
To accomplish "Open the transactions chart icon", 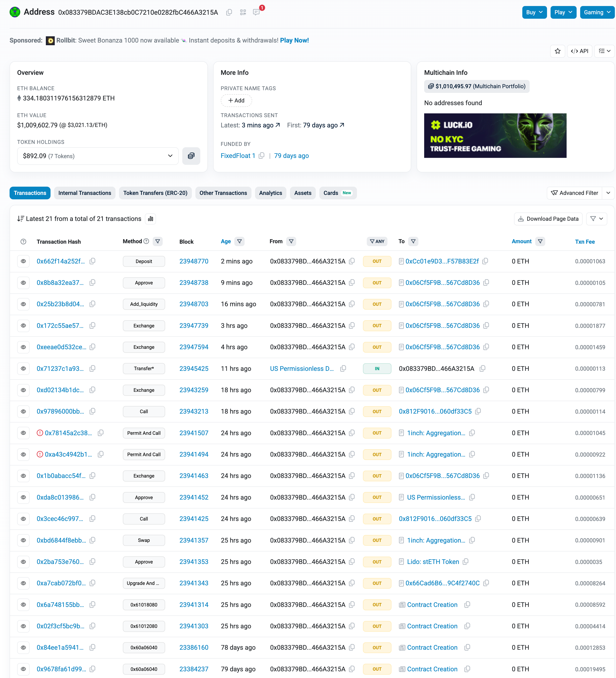I will pyautogui.click(x=151, y=219).
